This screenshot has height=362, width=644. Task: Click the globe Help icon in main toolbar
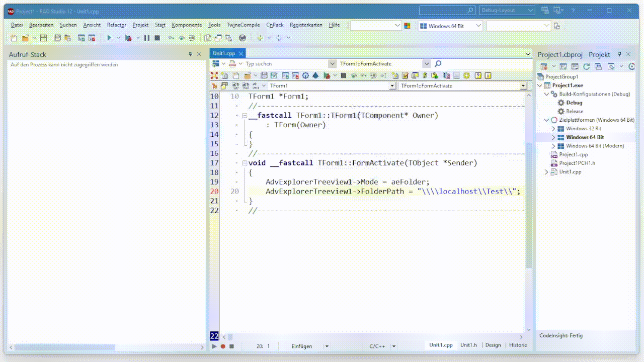243,38
